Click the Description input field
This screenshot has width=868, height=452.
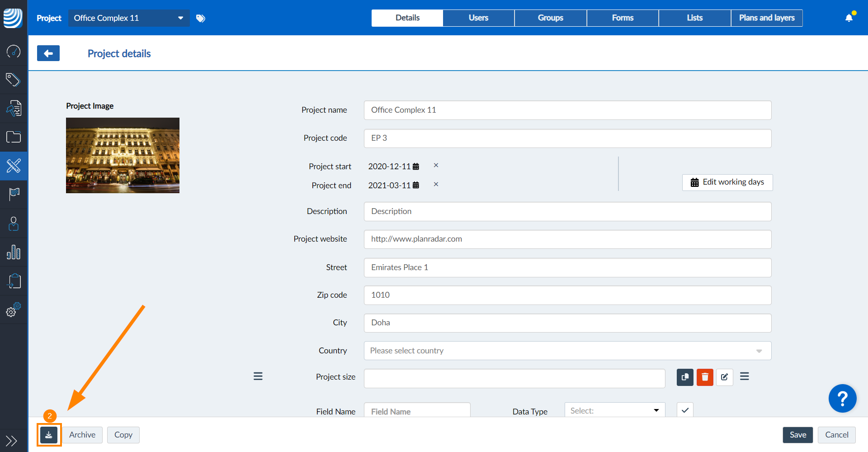tap(567, 211)
